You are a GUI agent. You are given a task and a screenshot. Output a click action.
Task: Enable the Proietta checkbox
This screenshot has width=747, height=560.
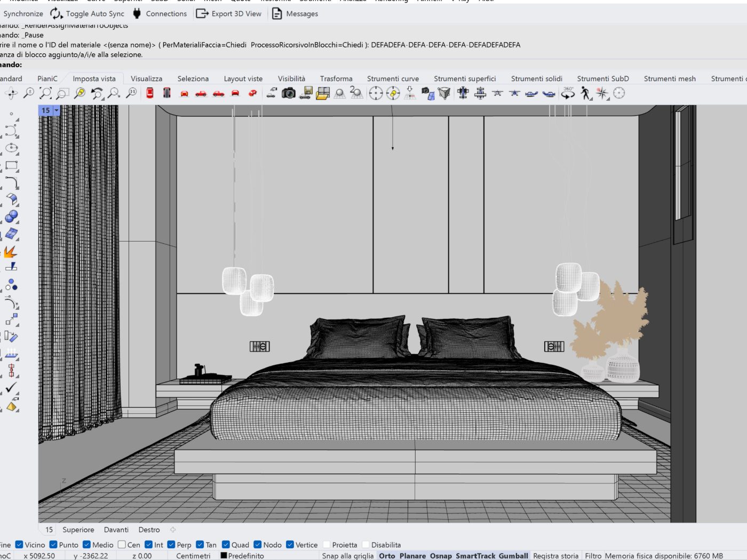click(327, 545)
